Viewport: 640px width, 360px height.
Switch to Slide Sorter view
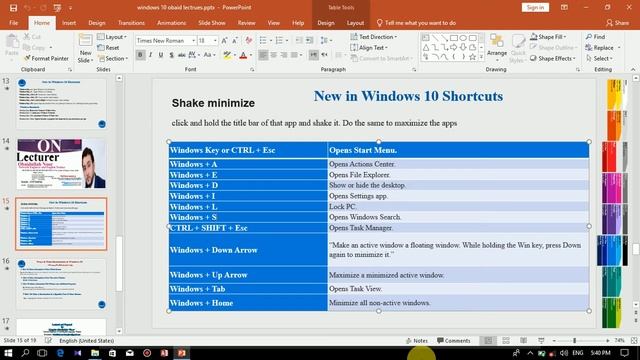[506, 340]
